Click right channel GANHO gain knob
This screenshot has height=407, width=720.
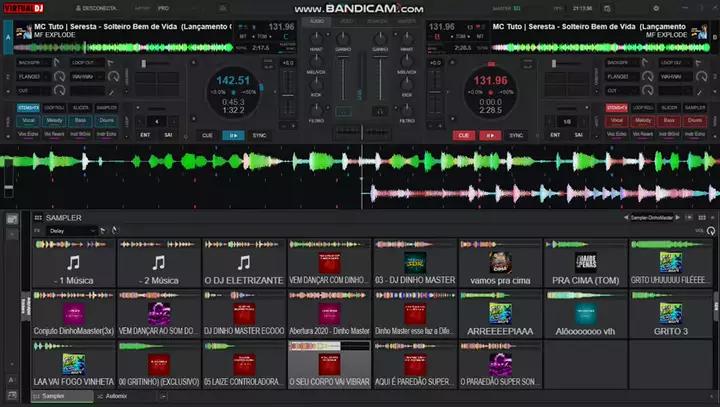(380, 39)
